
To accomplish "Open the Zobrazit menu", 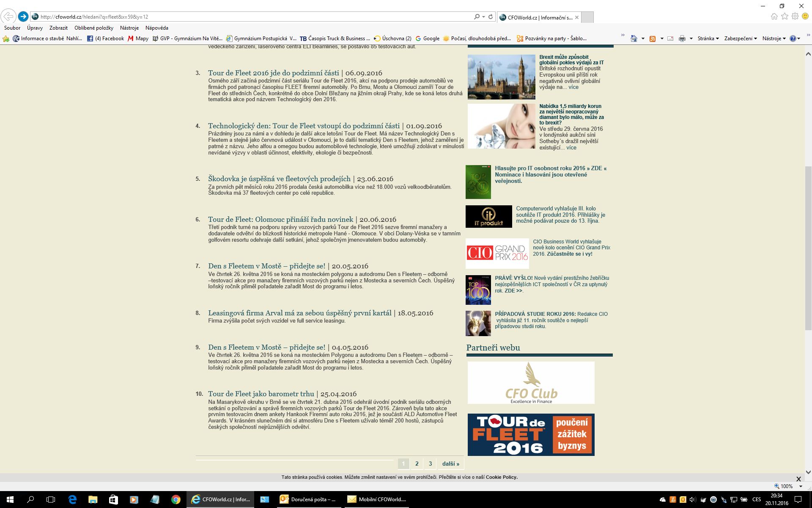I will click(x=58, y=28).
